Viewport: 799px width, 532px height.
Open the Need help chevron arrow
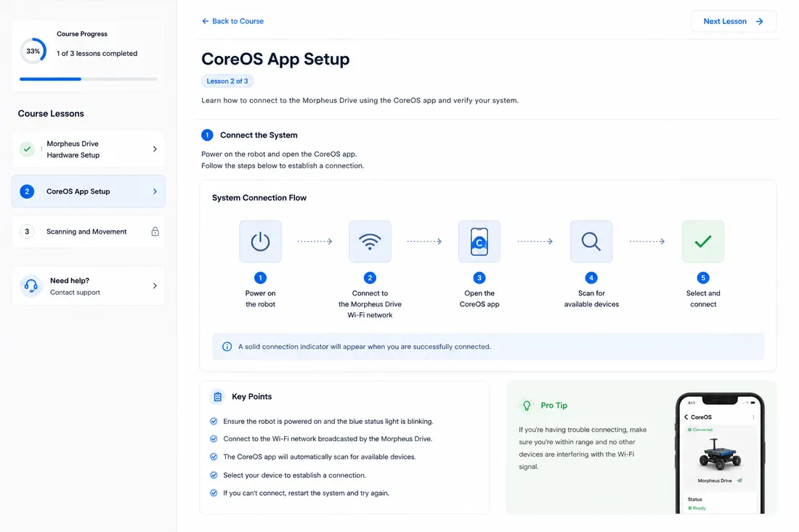coord(155,286)
